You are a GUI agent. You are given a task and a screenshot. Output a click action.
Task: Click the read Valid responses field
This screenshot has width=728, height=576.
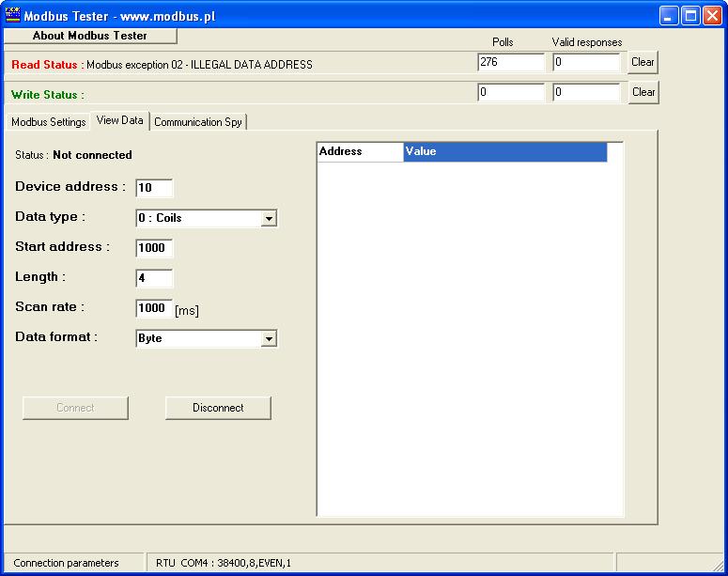coord(586,62)
